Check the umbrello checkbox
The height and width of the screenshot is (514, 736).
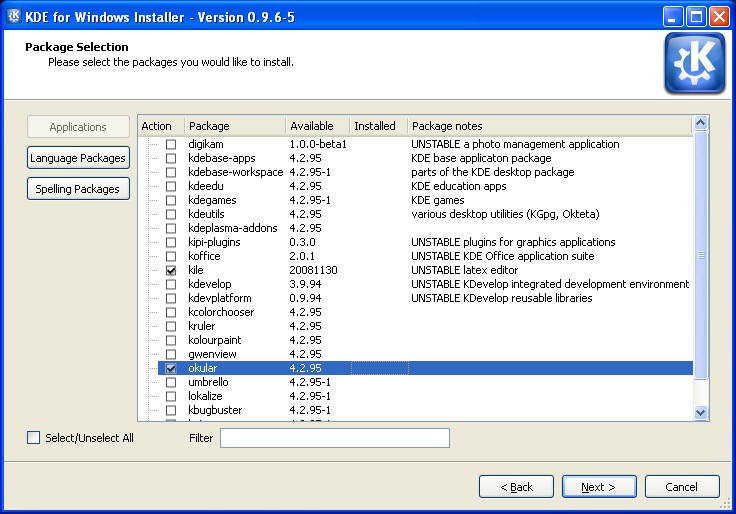click(x=171, y=382)
